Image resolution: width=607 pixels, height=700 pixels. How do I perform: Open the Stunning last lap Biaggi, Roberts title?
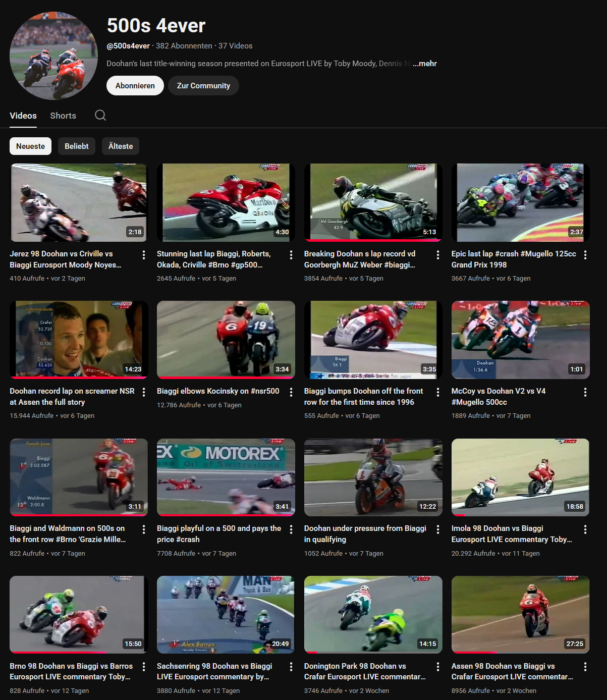[x=214, y=259]
